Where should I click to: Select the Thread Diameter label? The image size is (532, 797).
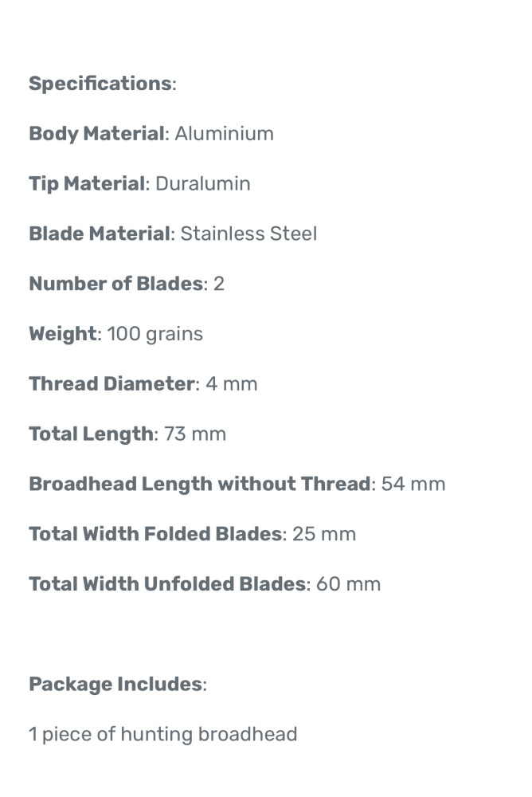(111, 384)
